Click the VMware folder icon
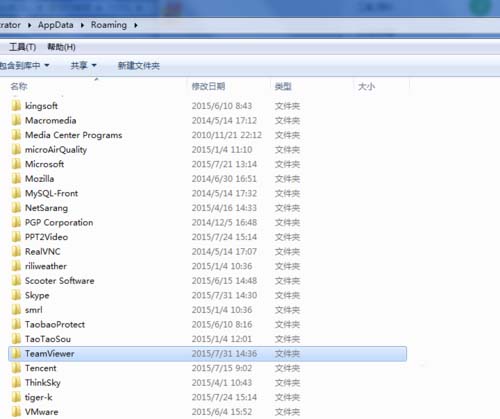 pos(16,412)
